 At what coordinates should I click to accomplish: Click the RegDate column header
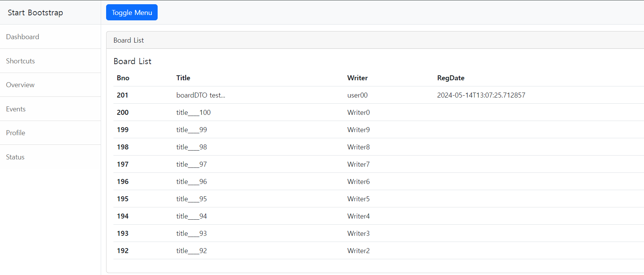coord(451,78)
